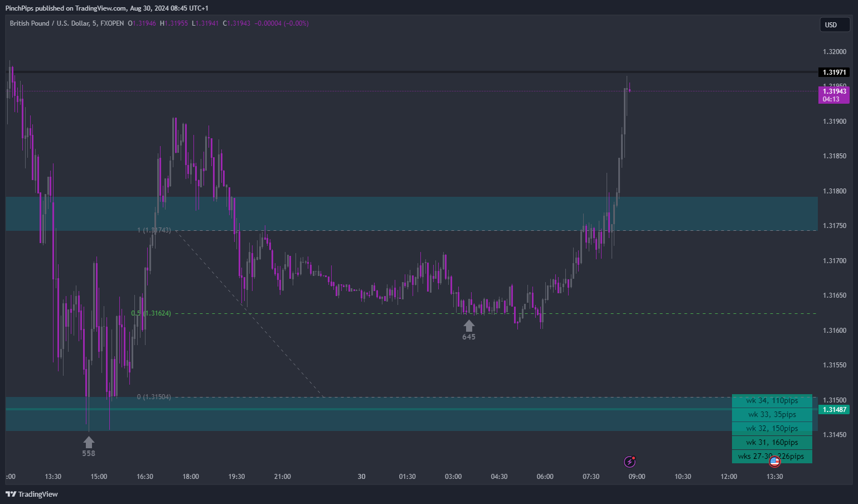The height and width of the screenshot is (504, 858).
Task: Click the current price label 1.31943
Action: pyautogui.click(x=834, y=95)
